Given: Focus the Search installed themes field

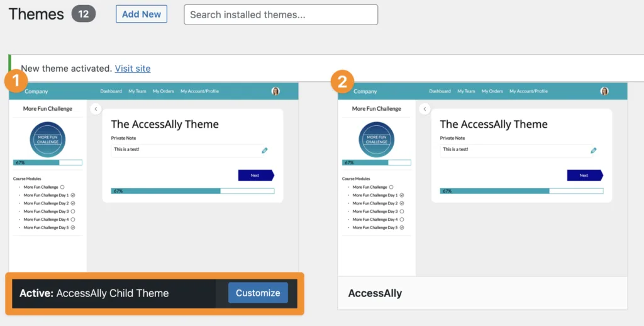Looking at the screenshot, I should (280, 15).
